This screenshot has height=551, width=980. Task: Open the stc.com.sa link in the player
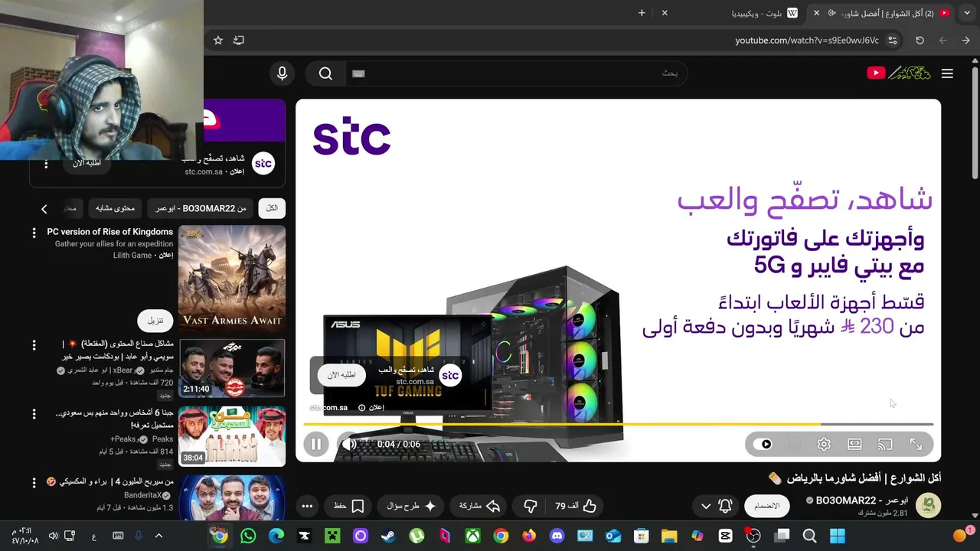click(328, 408)
